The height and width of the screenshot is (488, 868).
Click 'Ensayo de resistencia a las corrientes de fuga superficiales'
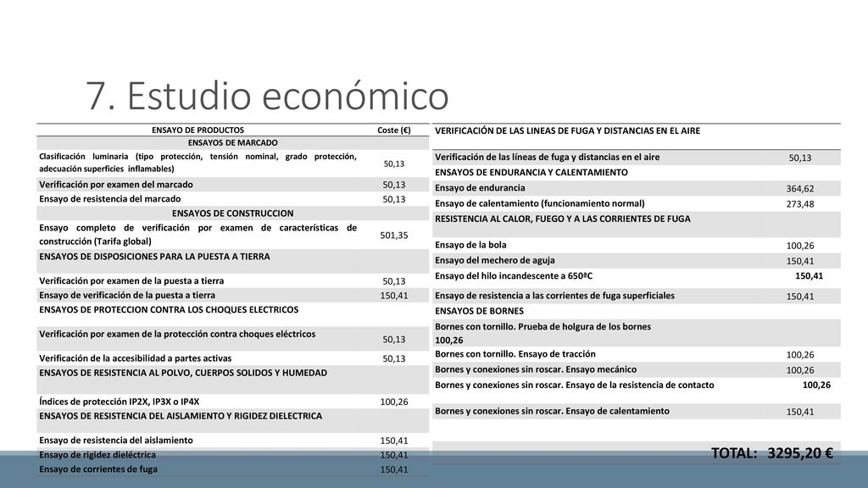(554, 296)
